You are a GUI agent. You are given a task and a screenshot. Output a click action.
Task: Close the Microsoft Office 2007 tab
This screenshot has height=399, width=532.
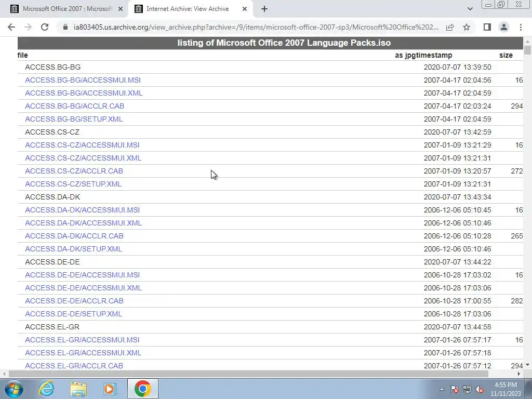[x=120, y=9]
